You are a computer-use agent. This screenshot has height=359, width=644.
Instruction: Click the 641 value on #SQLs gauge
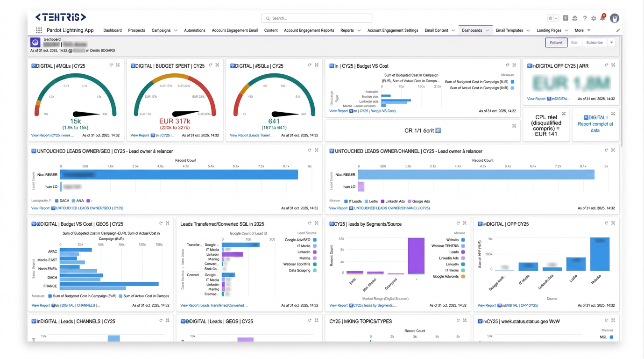[x=274, y=122]
